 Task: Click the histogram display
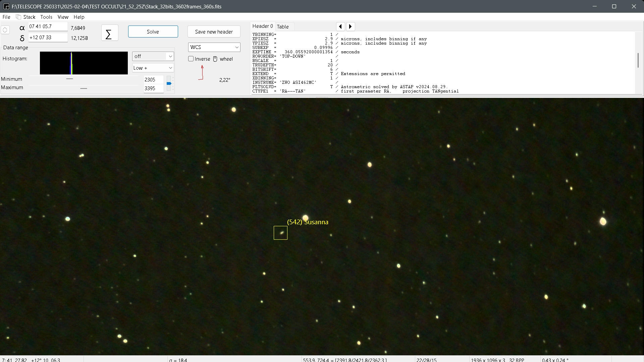click(84, 63)
